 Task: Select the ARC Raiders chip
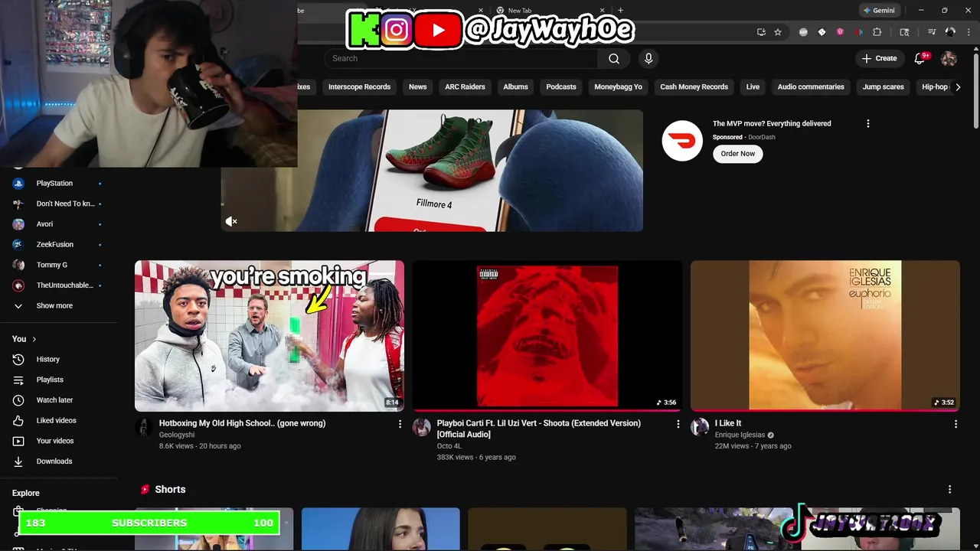pos(465,86)
